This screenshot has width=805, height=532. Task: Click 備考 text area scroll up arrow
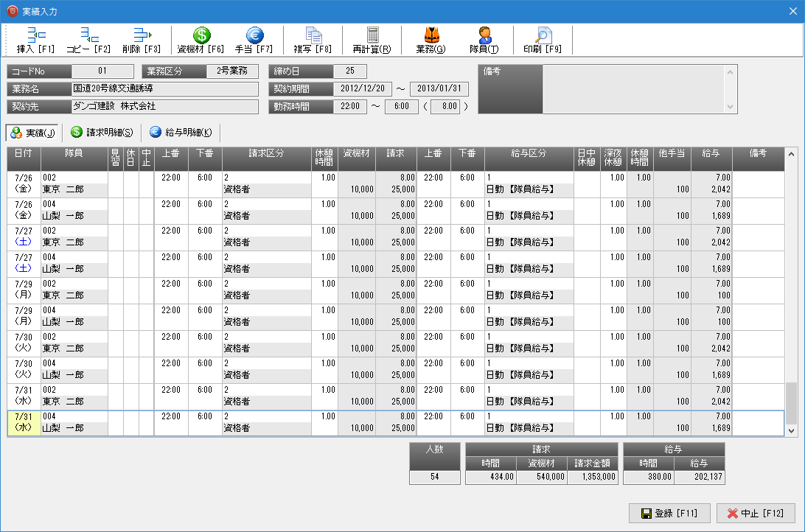pos(730,72)
